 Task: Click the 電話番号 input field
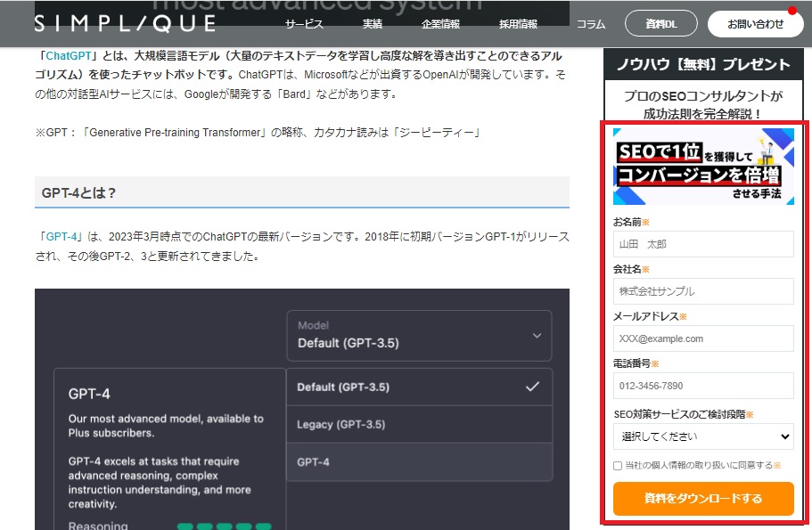(703, 386)
